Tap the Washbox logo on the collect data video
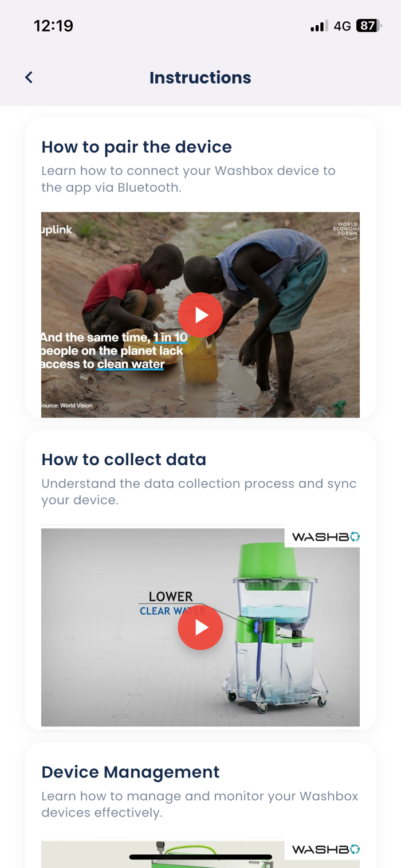Viewport: 401px width, 868px height. coord(325,537)
